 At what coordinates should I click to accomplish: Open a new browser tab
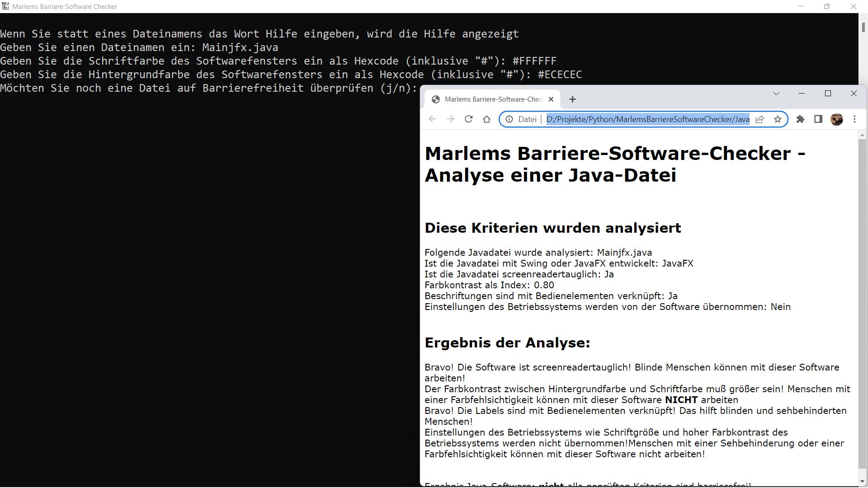[x=572, y=99]
